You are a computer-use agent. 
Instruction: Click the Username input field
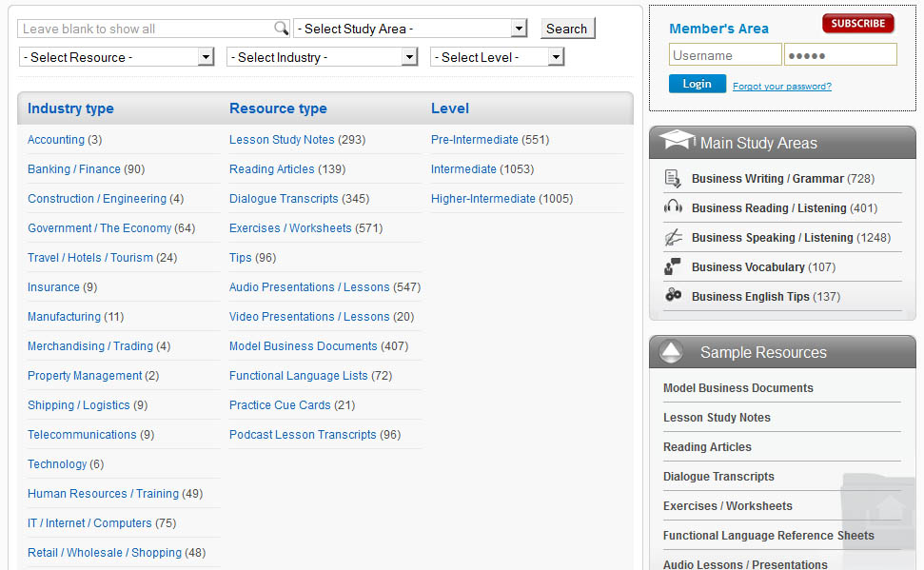tap(724, 55)
